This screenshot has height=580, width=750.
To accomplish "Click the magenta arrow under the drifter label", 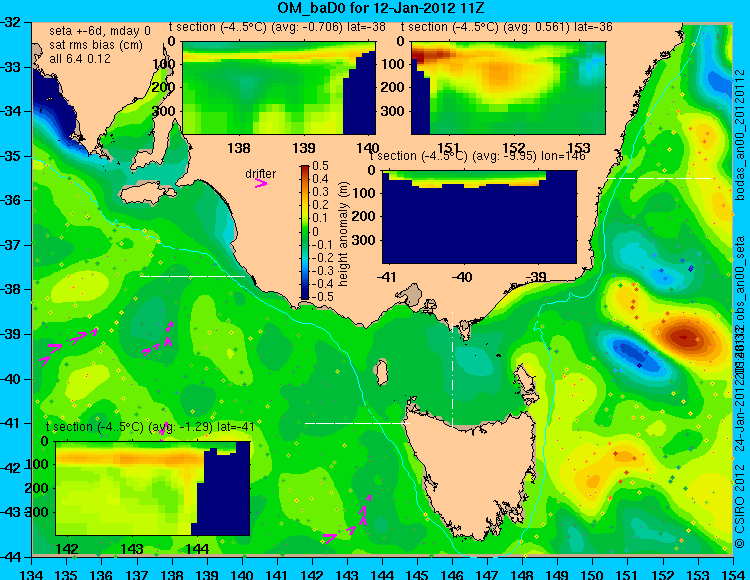I will click(x=261, y=183).
